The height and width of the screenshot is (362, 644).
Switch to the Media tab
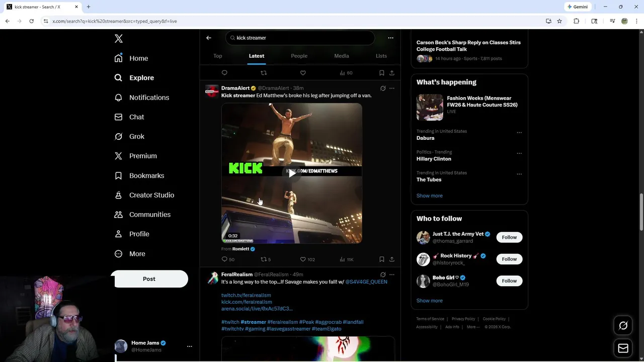pos(342,56)
